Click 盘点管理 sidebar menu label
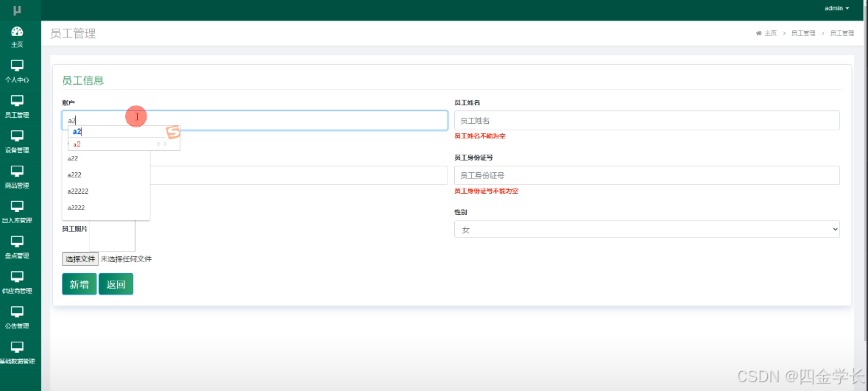 (17, 256)
